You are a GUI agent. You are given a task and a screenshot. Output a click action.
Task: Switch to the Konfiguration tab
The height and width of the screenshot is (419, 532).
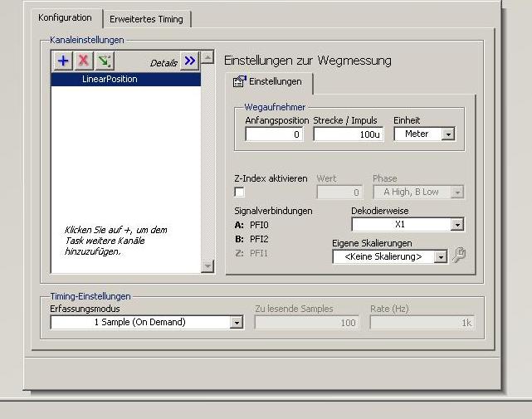coord(65,17)
